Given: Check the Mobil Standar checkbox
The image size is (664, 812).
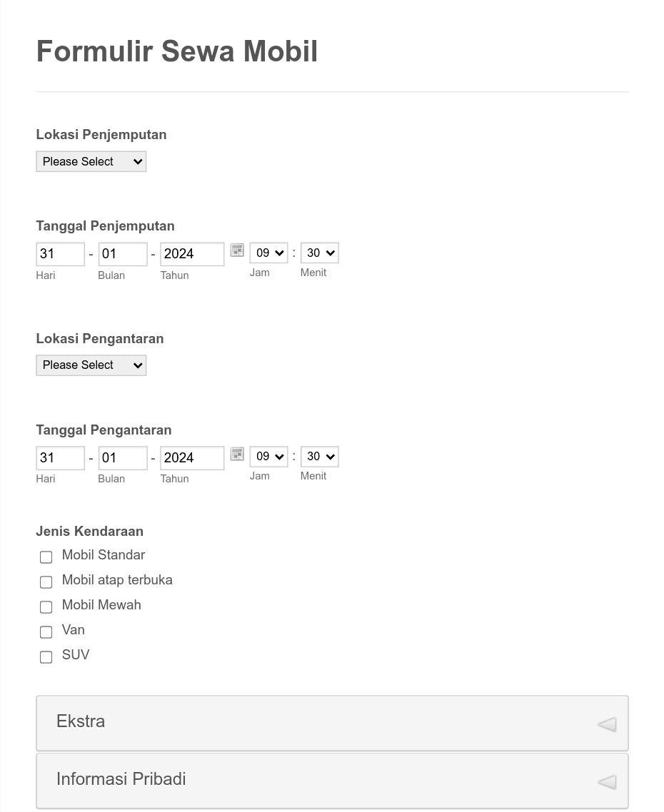Looking at the screenshot, I should coord(46,557).
